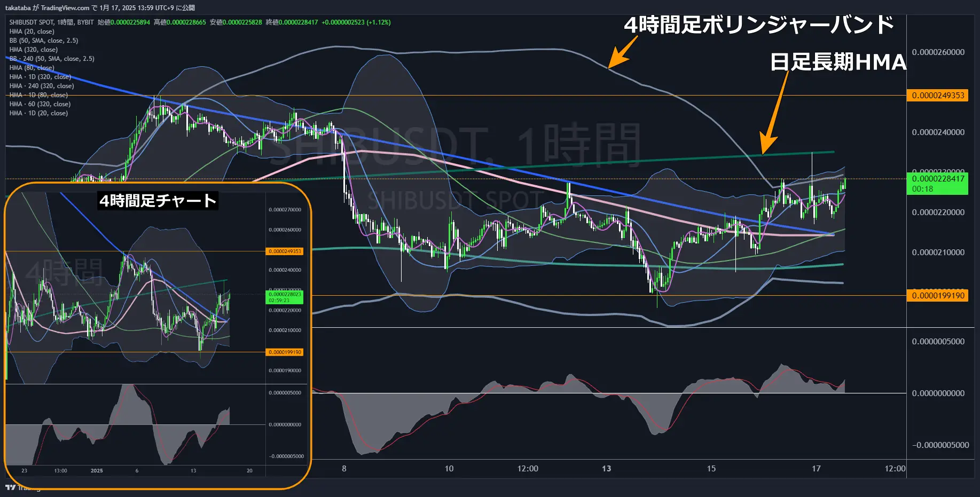Screen dimensions: 980x497
Task: Click the 0.0000270000 value in the 4時間足チャート inset
Action: coord(285,210)
